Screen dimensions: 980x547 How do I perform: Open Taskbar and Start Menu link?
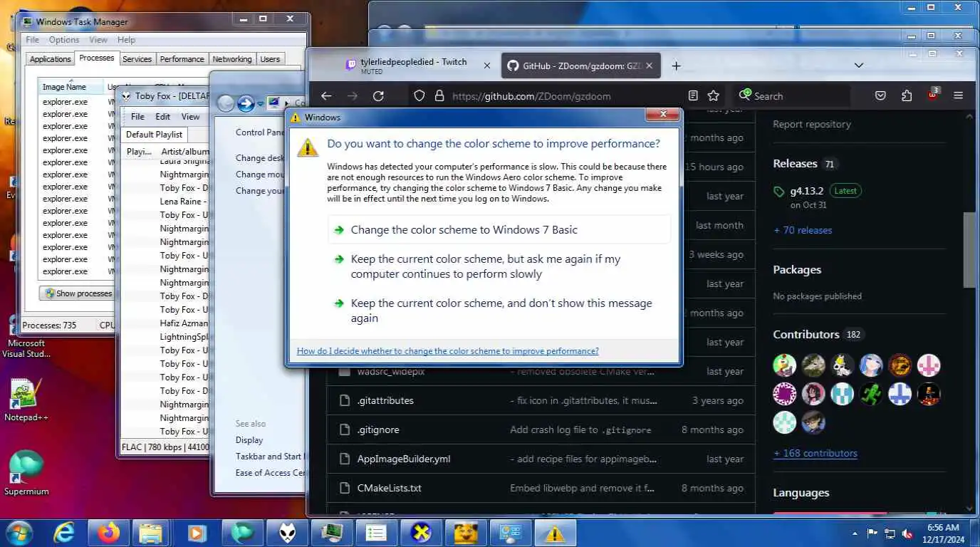click(x=269, y=457)
